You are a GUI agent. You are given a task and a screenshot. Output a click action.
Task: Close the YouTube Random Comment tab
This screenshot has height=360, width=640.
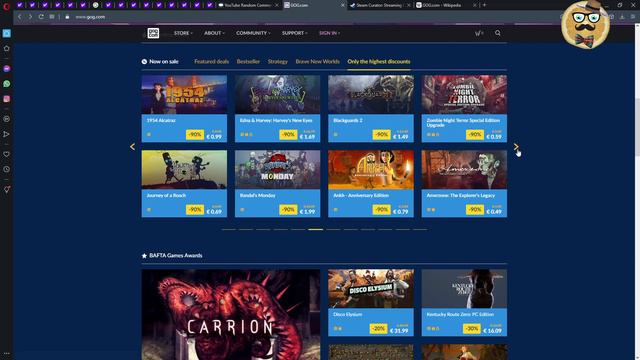tap(276, 5)
